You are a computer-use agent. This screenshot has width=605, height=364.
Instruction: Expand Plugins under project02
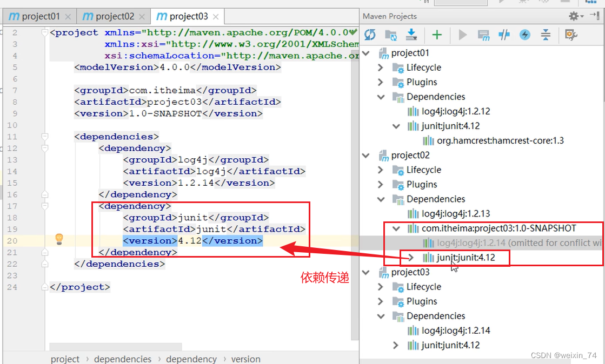381,185
